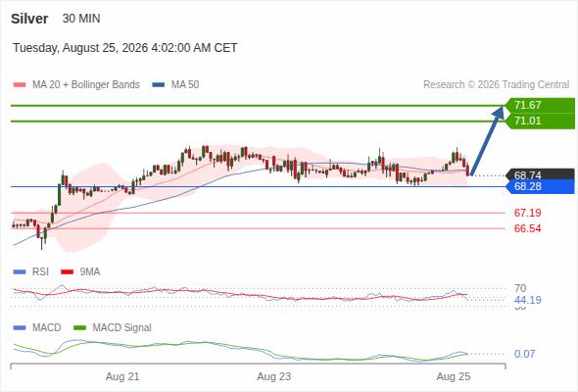Click the MACD blue legend swatch
This screenshot has height=392, width=578.
coord(20,328)
